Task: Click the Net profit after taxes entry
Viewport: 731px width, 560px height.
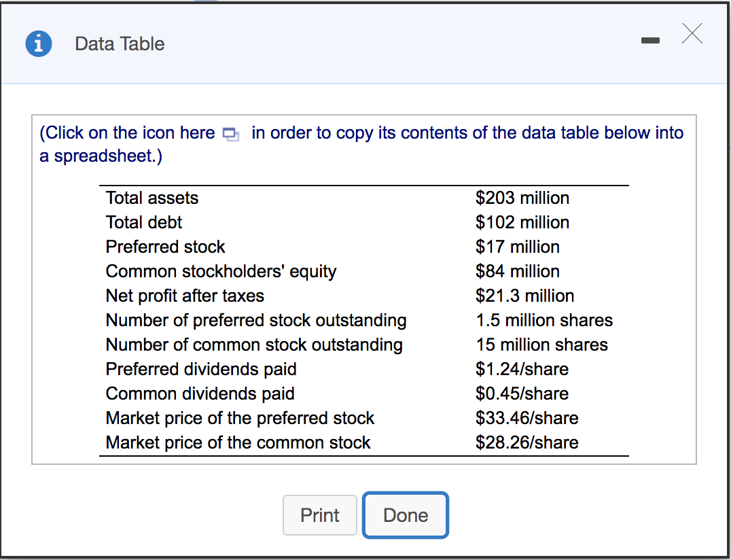Action: click(x=184, y=296)
